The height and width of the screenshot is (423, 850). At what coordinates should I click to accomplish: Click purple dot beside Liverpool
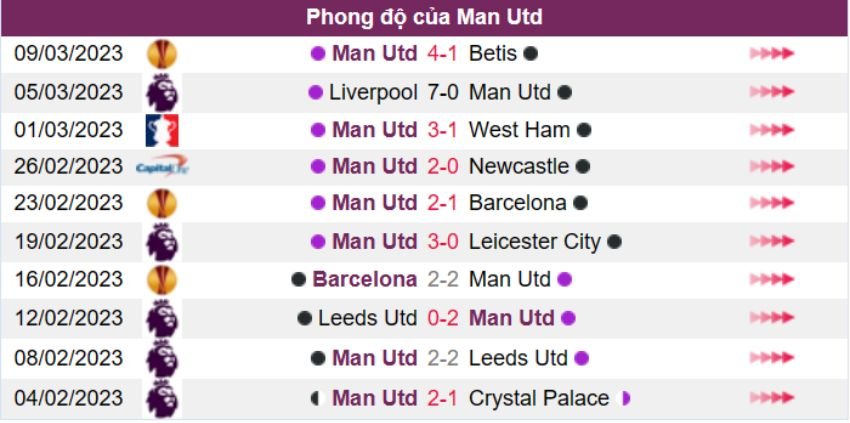[x=316, y=92]
